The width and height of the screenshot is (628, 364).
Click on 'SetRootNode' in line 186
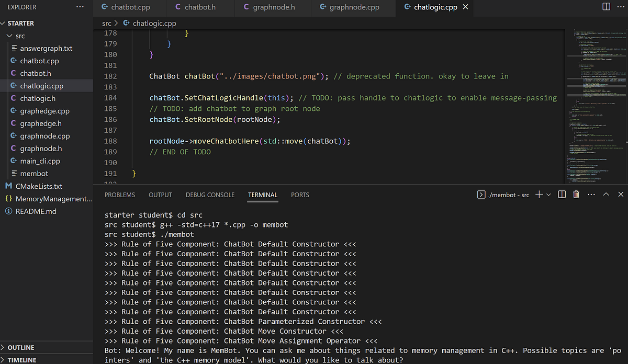[208, 119]
